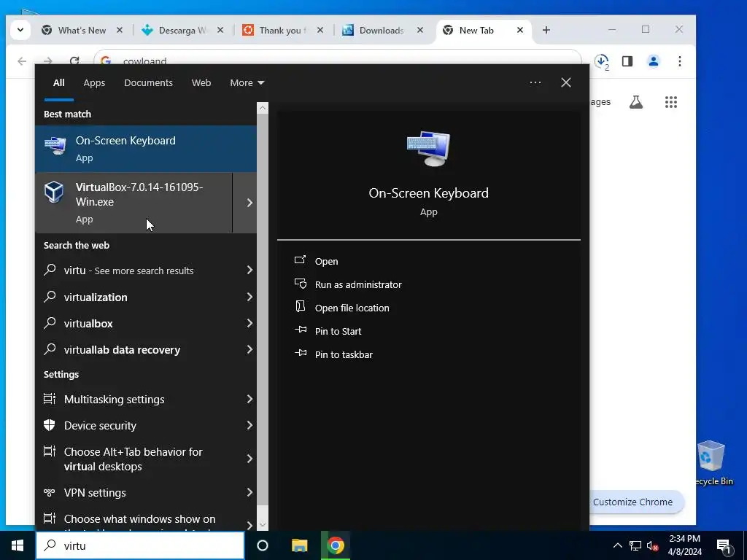This screenshot has height=560, width=747.
Task: Expand virtuallab data recovery arrow
Action: [x=249, y=349]
